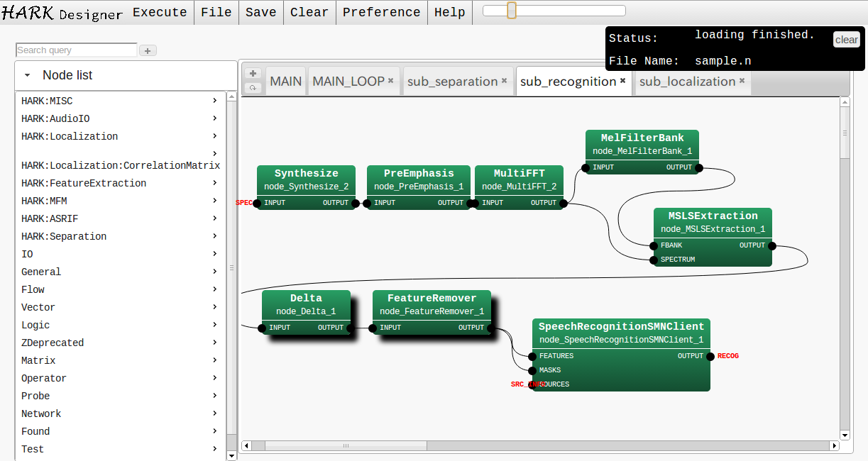Close the MAIN_LOOP tab

391,81
